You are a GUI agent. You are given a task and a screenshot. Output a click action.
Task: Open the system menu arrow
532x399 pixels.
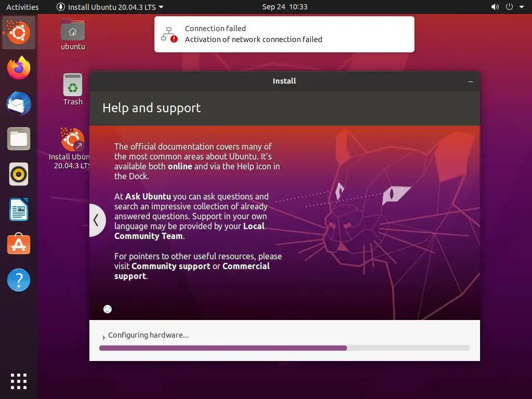(522, 7)
